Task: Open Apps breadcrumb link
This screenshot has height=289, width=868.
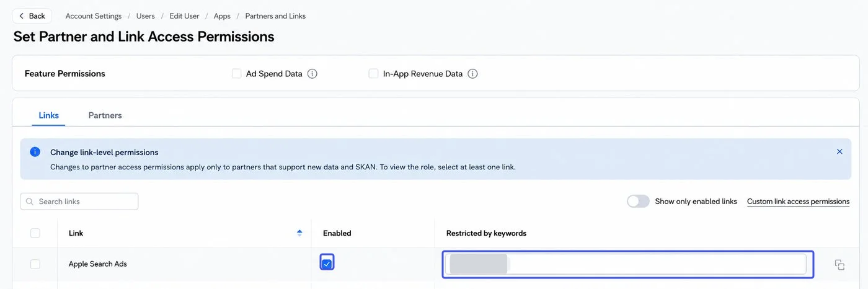Action: click(222, 16)
